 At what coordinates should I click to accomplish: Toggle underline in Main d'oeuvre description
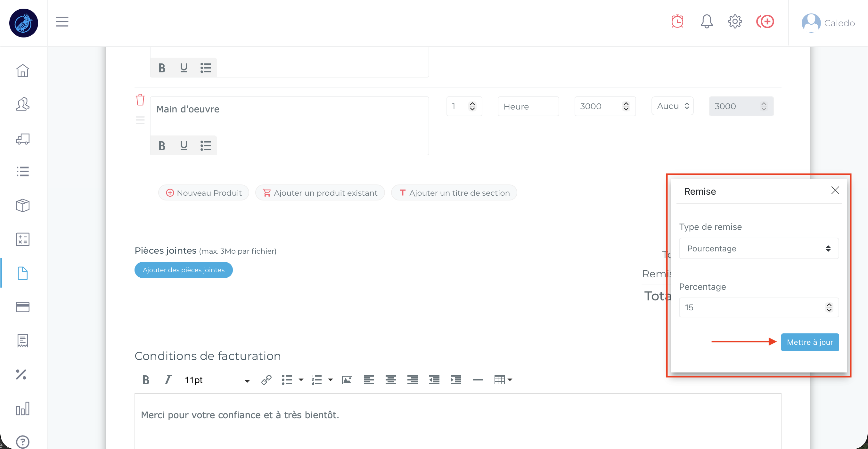point(184,146)
